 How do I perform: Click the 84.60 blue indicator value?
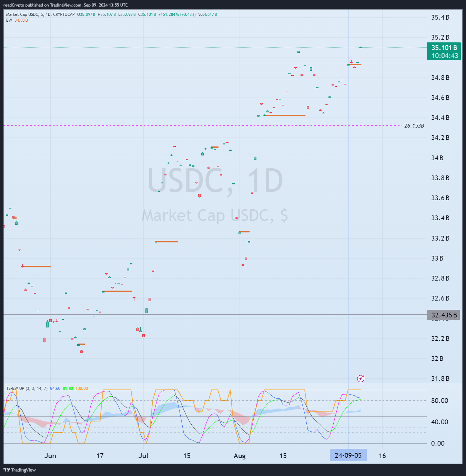[55, 388]
